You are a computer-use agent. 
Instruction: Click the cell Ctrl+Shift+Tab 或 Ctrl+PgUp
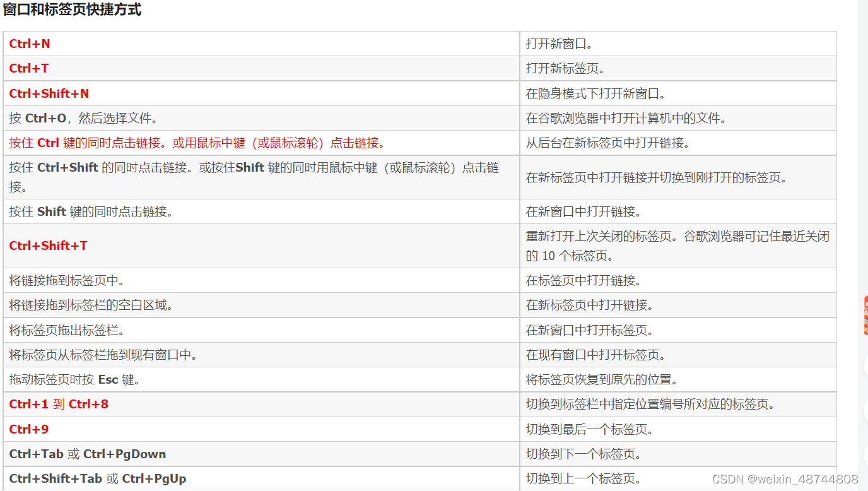[261, 478]
